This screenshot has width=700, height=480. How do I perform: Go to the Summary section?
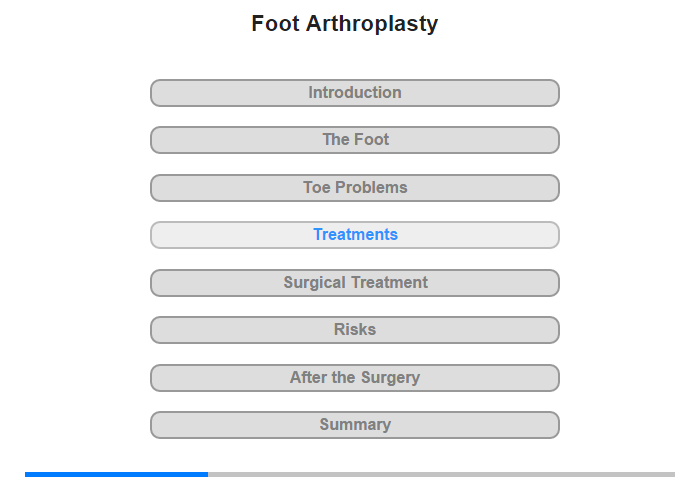[355, 425]
